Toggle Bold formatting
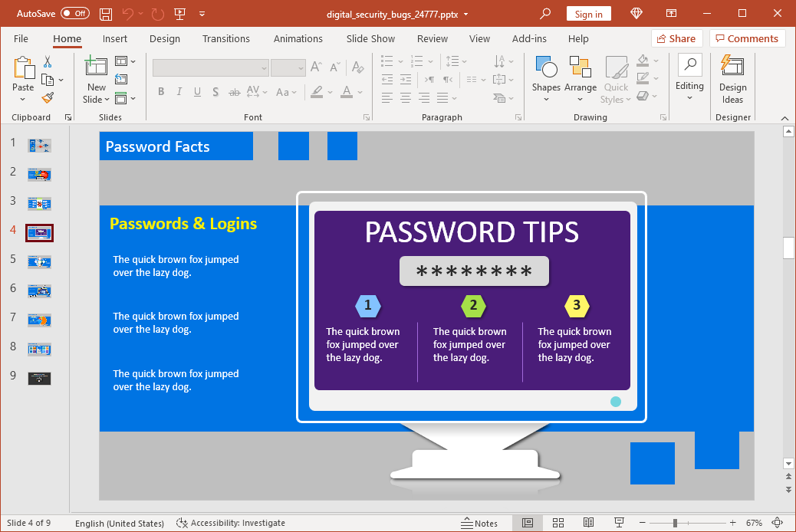796x532 pixels. tap(161, 92)
